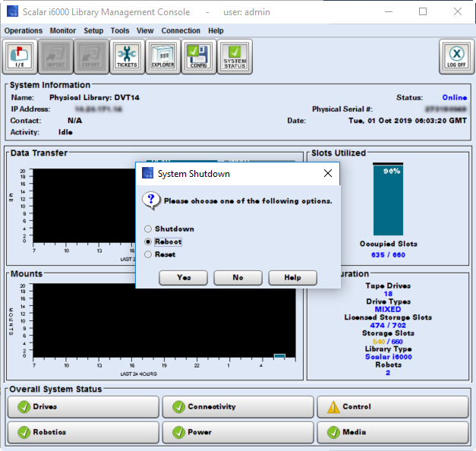Click the MIXED drive types value
This screenshot has width=476, height=451.
[388, 310]
